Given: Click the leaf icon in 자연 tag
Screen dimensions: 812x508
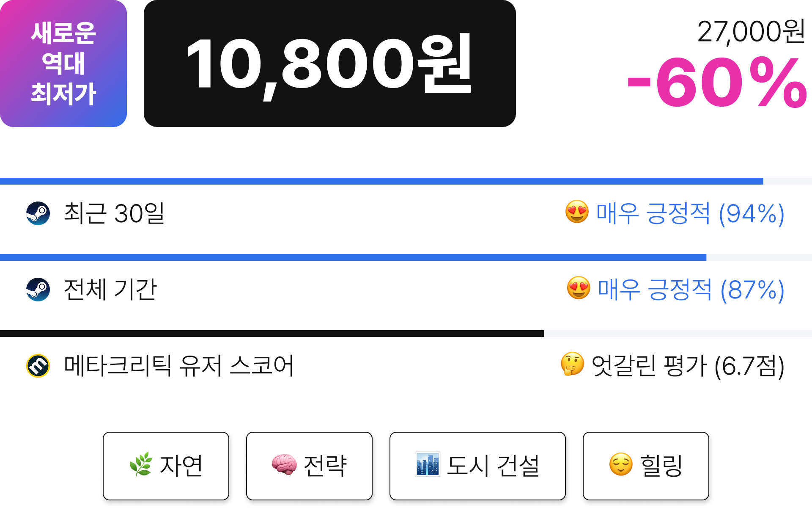Looking at the screenshot, I should (141, 464).
